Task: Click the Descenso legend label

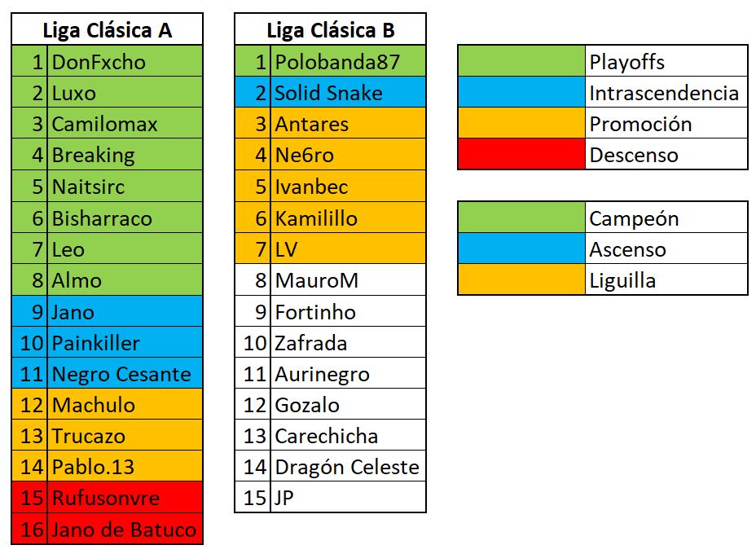Action: 634,155
